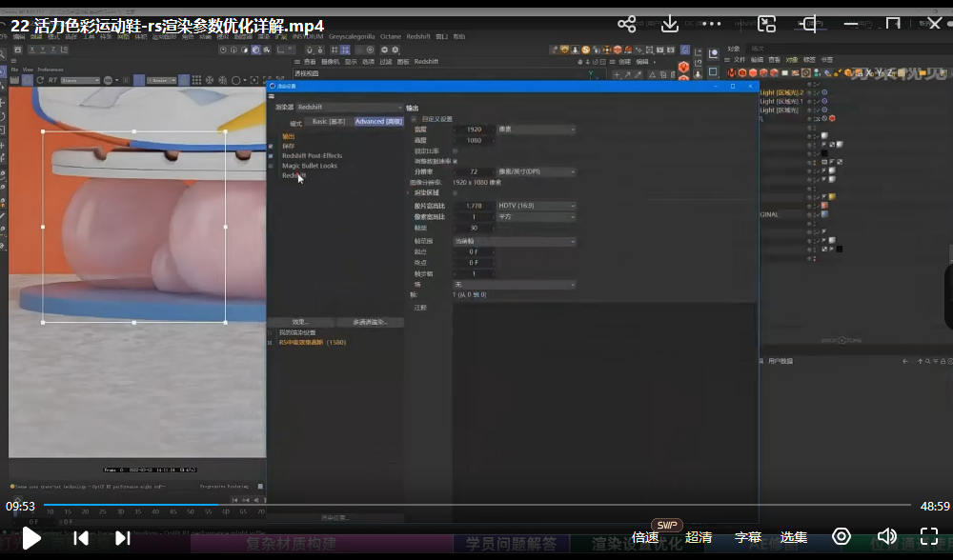Viewport: 953px width, 560px height.
Task: Download the video using the download icon
Action: coord(670,25)
